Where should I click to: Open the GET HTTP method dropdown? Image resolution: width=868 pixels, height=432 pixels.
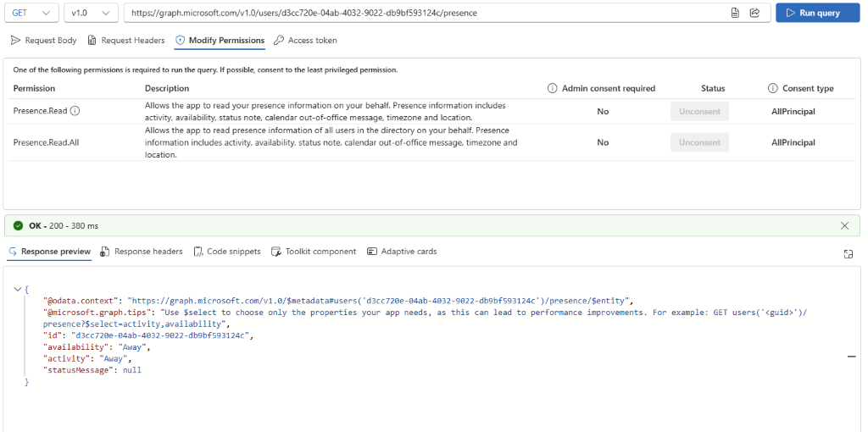[x=31, y=14]
